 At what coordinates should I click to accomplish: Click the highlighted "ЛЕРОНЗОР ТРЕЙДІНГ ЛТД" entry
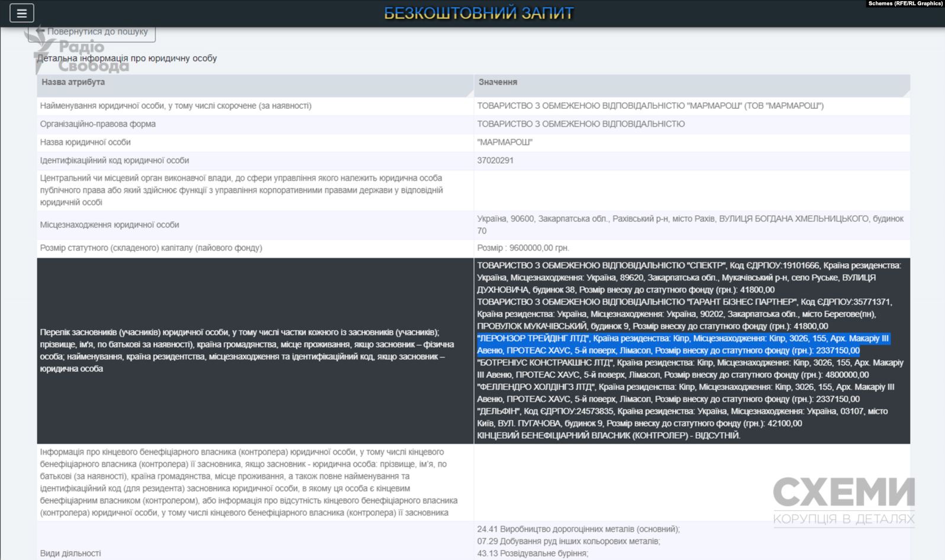[683, 345]
